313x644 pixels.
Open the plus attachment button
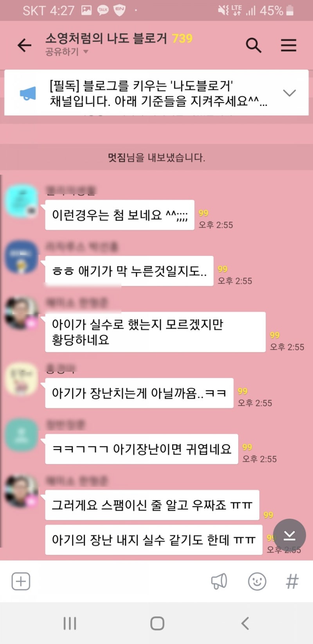[x=21, y=581]
